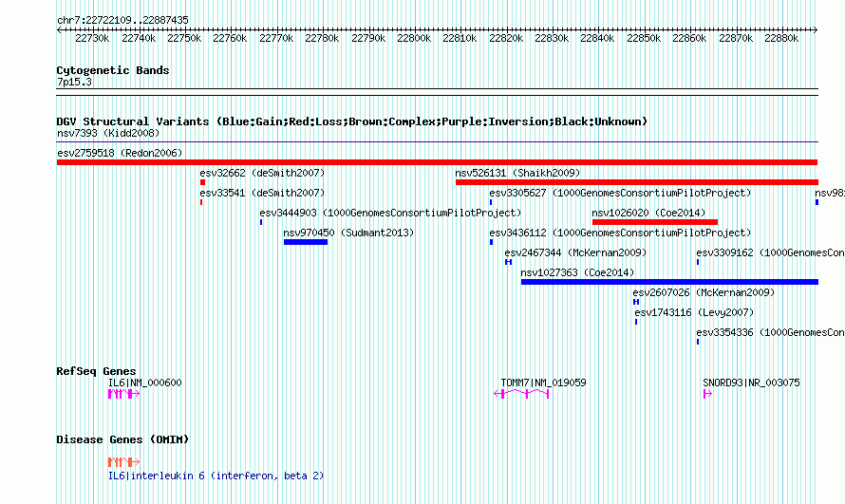Click the SNORD93|NR_003075 gene label

[751, 383]
